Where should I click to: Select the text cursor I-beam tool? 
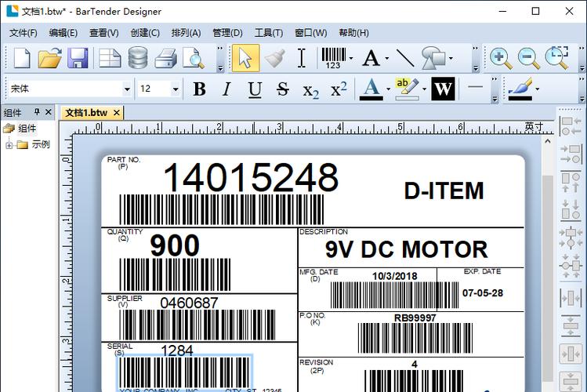[302, 58]
